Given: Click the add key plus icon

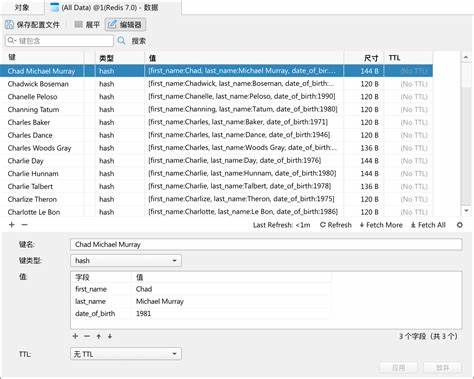Looking at the screenshot, I should (x=12, y=225).
